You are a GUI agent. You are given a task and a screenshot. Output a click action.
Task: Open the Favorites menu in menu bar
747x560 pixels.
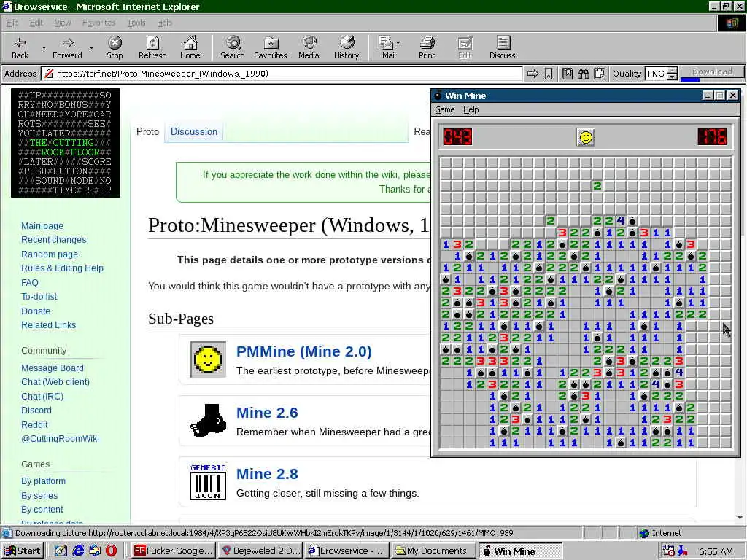point(98,23)
